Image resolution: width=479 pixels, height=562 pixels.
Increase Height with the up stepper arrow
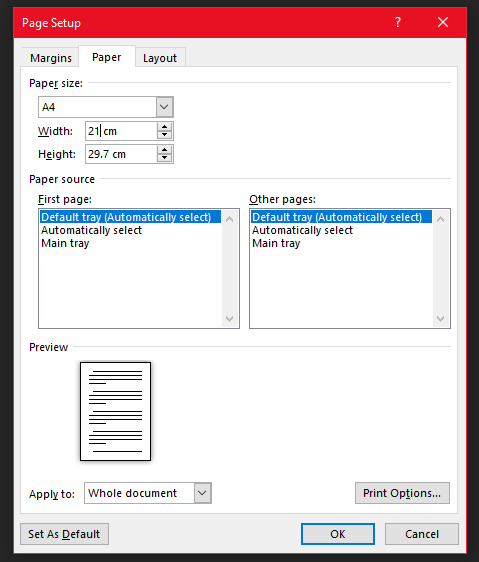coord(165,150)
